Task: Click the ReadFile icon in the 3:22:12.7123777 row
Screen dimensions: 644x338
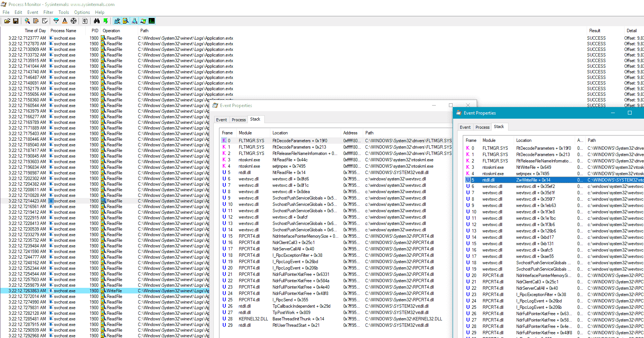Action: [103, 38]
